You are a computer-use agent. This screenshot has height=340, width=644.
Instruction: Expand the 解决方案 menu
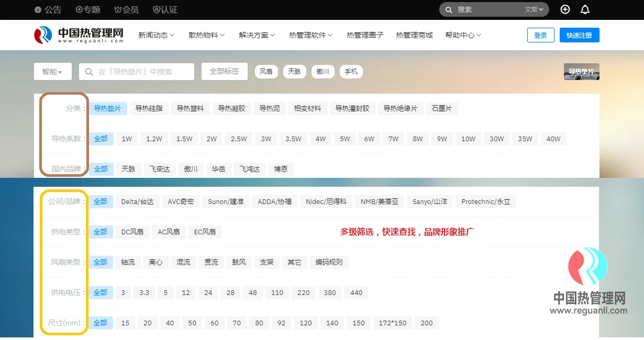point(257,35)
